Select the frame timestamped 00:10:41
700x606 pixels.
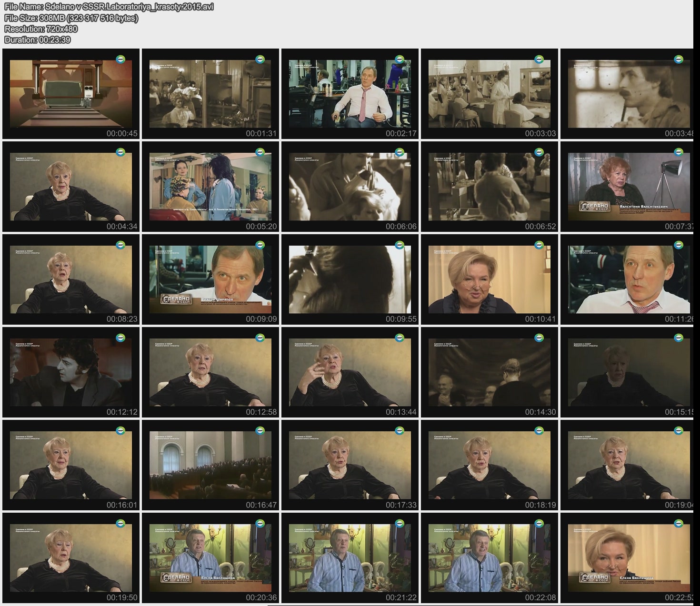[x=490, y=279]
